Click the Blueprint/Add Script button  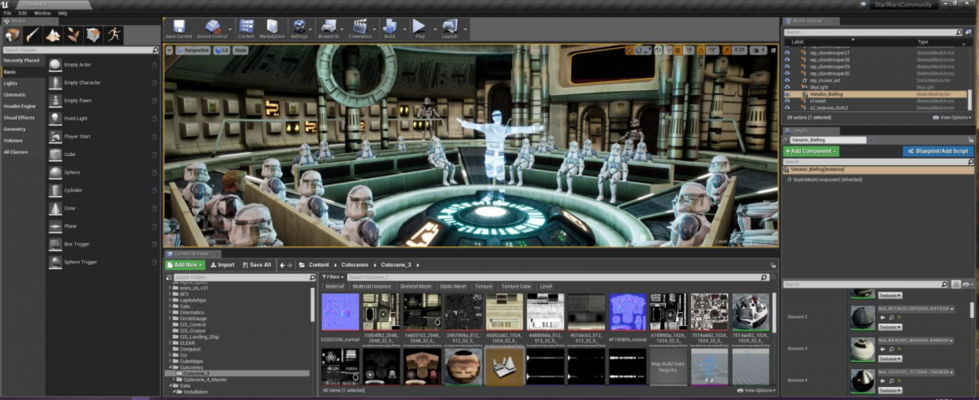(x=938, y=151)
